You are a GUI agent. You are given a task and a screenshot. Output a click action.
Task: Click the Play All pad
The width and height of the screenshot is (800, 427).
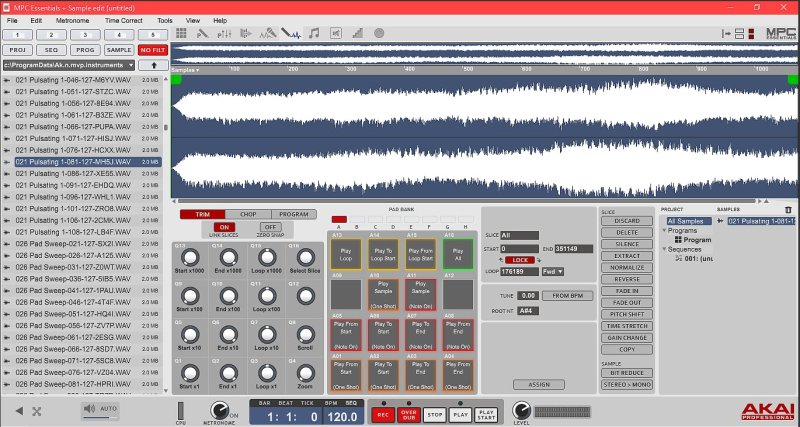(458, 253)
